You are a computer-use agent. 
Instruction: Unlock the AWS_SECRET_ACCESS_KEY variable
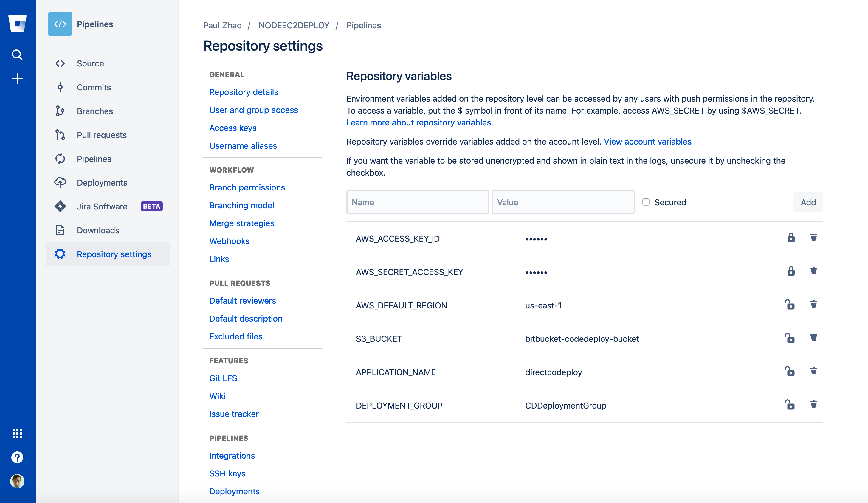[791, 271]
